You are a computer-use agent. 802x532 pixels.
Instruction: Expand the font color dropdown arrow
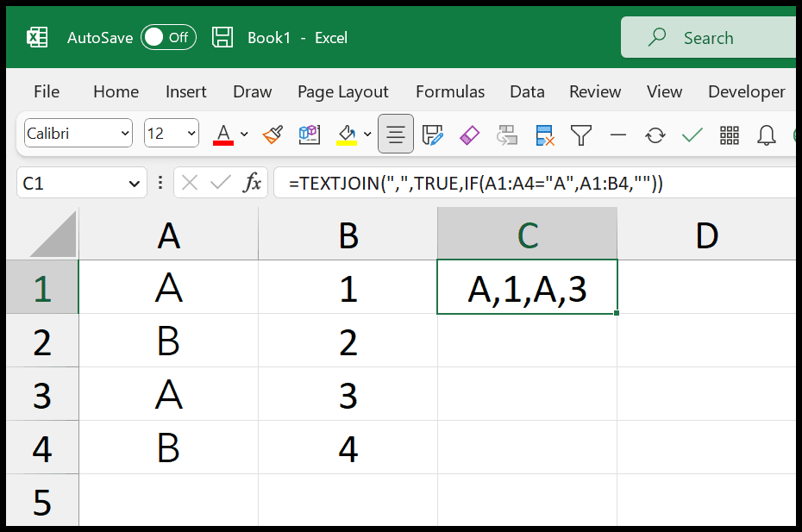[x=245, y=134]
